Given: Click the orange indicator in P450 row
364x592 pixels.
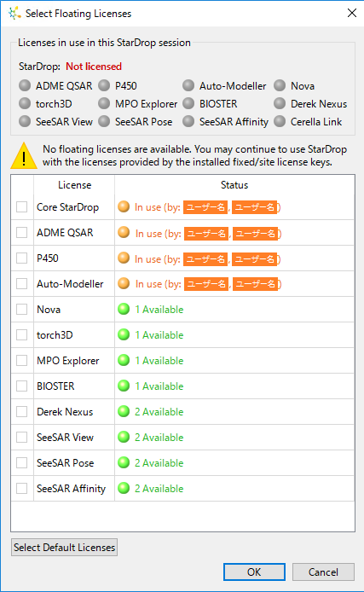Looking at the screenshot, I should 124,258.
